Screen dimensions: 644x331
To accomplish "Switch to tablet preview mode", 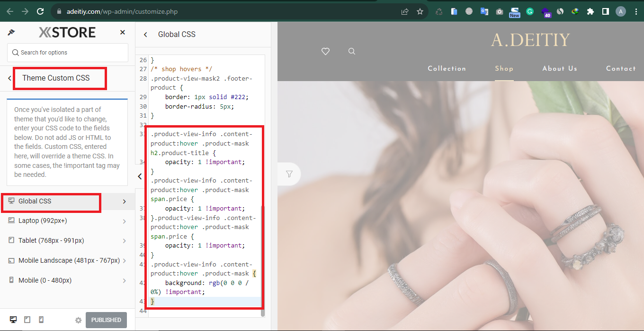I will pos(27,320).
